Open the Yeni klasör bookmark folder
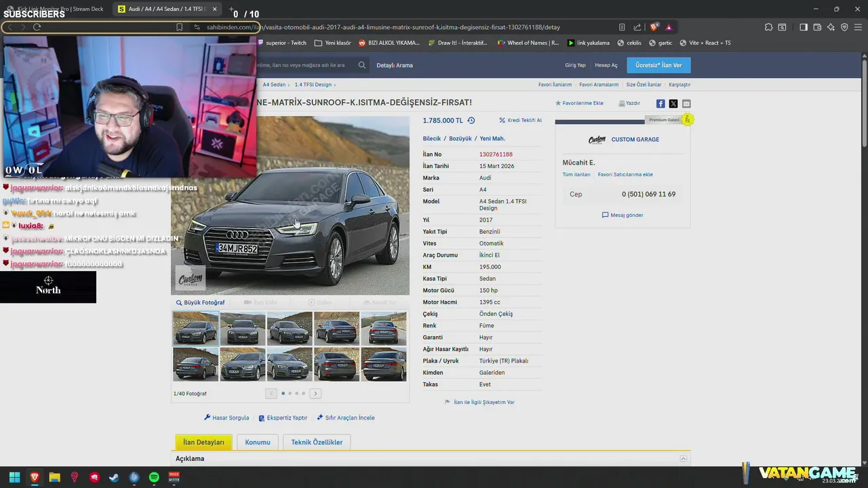868x488 pixels. 333,43
